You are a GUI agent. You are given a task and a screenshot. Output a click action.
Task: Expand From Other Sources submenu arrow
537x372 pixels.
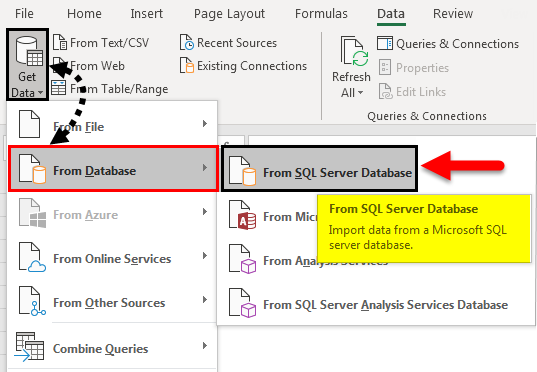point(205,299)
